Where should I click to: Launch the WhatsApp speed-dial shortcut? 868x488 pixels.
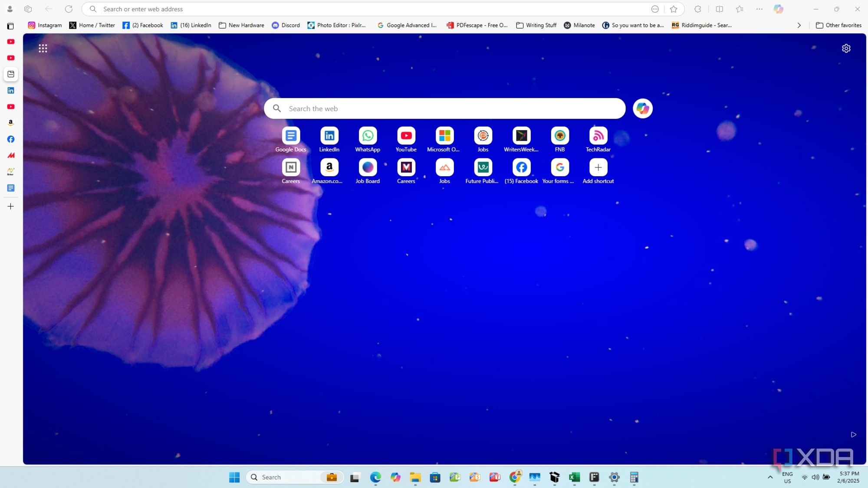click(368, 136)
